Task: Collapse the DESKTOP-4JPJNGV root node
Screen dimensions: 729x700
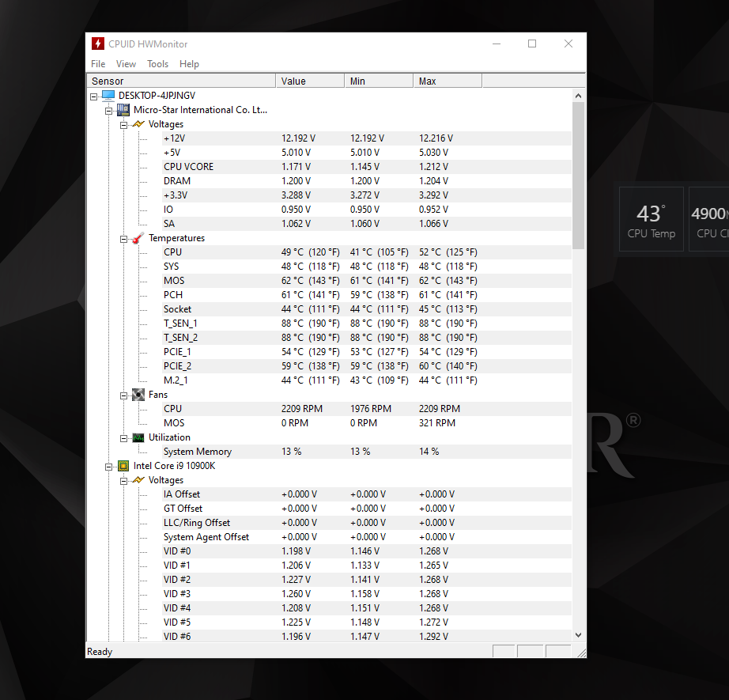Action: (94, 96)
